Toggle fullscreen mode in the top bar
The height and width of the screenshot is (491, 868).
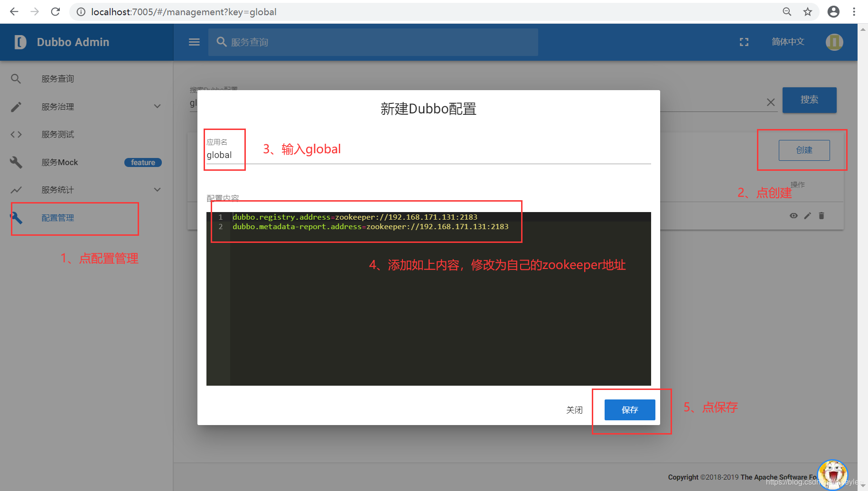click(x=744, y=42)
